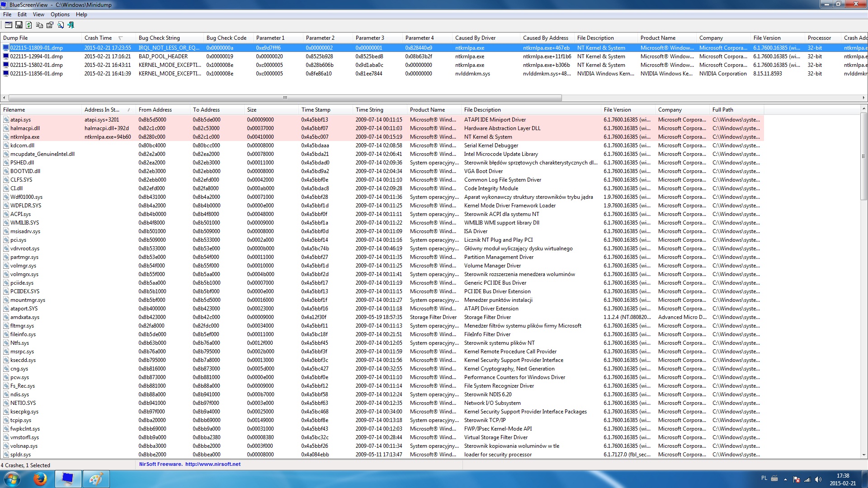The image size is (868, 488).
Task: Follow the http://www.nirsoft.net link
Action: pyautogui.click(x=213, y=464)
